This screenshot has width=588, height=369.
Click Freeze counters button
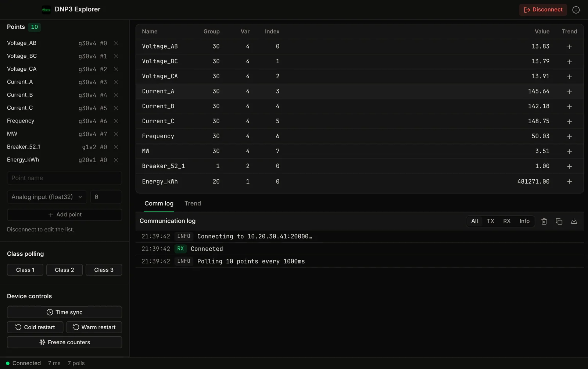click(x=64, y=342)
